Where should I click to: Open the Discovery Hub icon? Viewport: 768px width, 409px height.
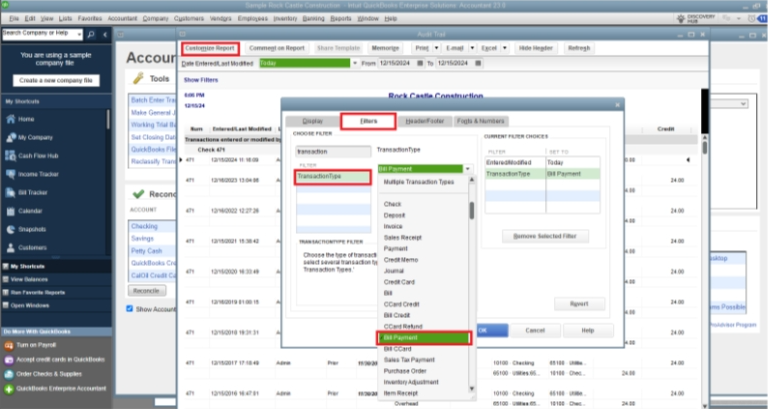(x=681, y=19)
